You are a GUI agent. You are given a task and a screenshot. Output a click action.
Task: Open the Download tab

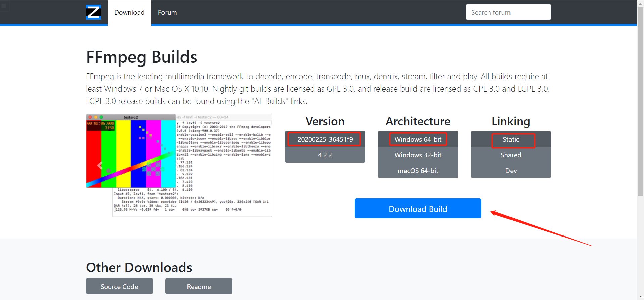click(129, 12)
